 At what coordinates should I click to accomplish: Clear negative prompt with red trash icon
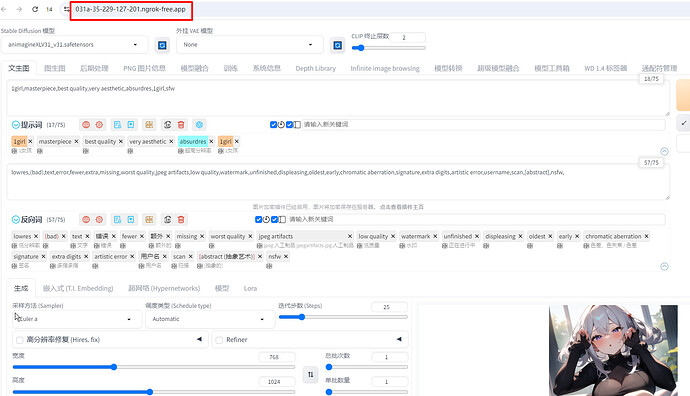[181, 219]
